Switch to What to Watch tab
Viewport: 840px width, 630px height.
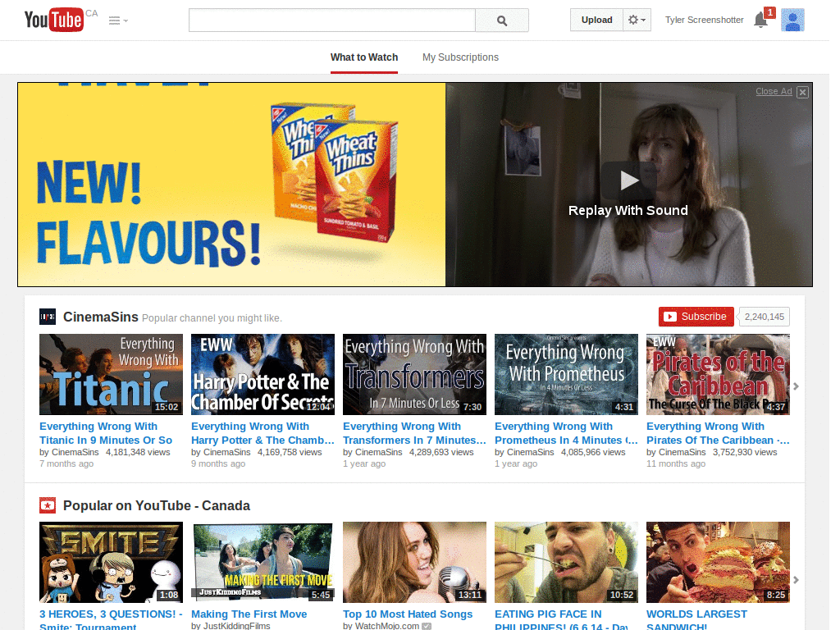(364, 57)
